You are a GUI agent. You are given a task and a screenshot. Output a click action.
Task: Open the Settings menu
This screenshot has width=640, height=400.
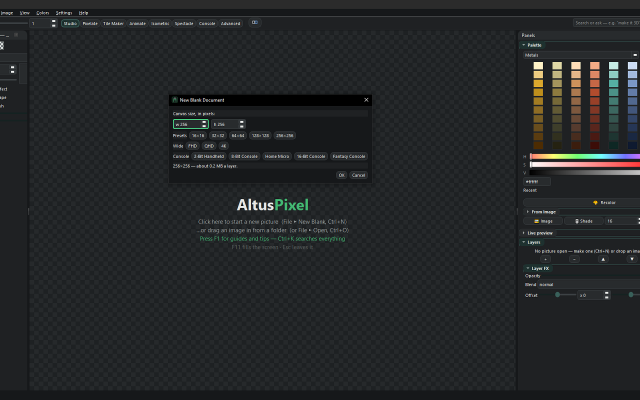pyautogui.click(x=64, y=13)
